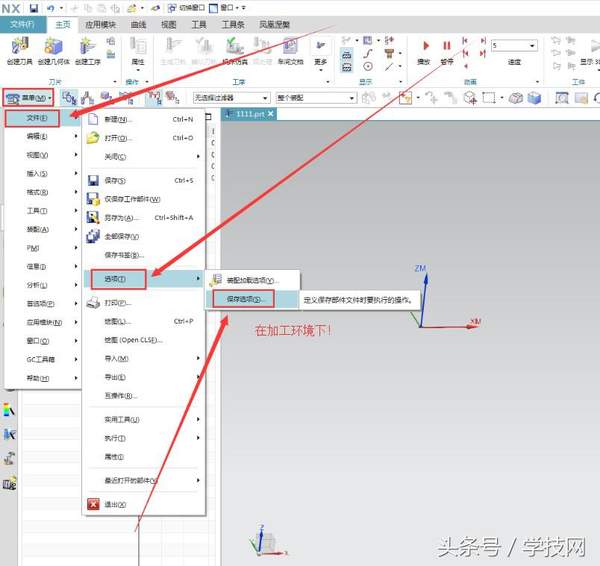Image resolution: width=600 pixels, height=566 pixels.
Task: Switch to the Application (应用模块) ribbon tab
Action: (x=100, y=24)
